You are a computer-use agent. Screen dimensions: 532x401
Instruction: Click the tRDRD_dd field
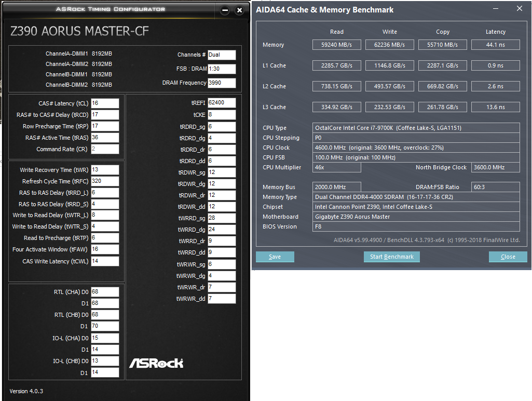(x=222, y=161)
